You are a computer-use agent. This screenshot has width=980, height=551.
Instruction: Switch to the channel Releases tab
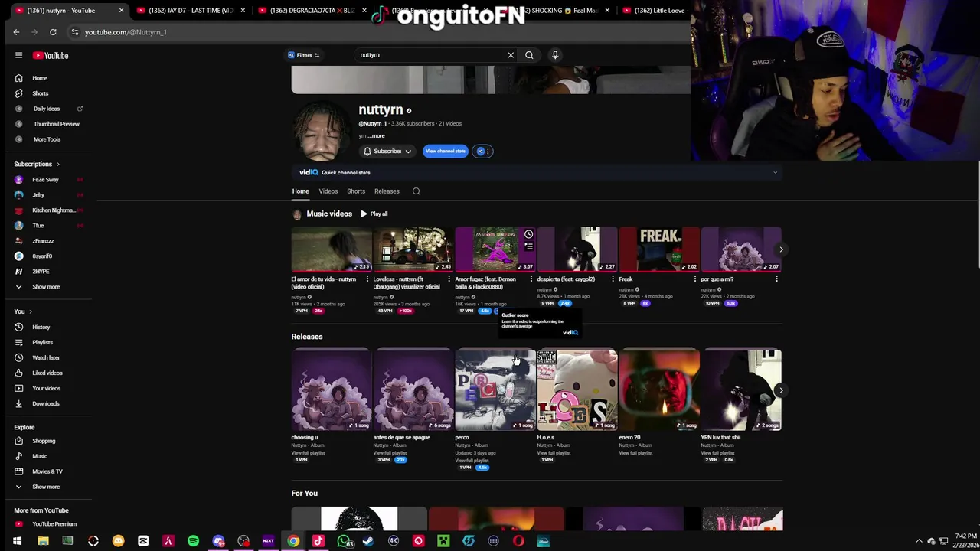click(387, 191)
